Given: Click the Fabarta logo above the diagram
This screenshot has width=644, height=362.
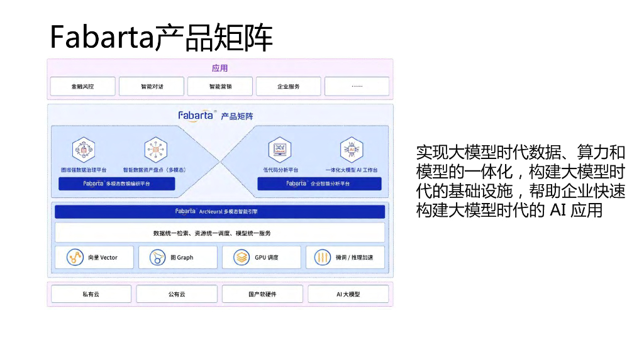Looking at the screenshot, I should [196, 116].
